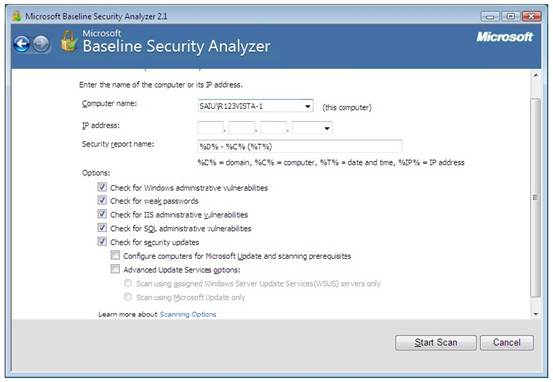Click the scrollbar down arrow
This screenshot has width=553, height=382.
click(x=536, y=314)
